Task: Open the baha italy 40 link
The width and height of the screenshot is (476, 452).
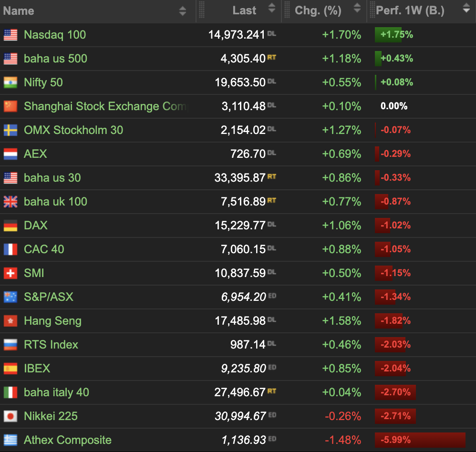Action: [56, 392]
